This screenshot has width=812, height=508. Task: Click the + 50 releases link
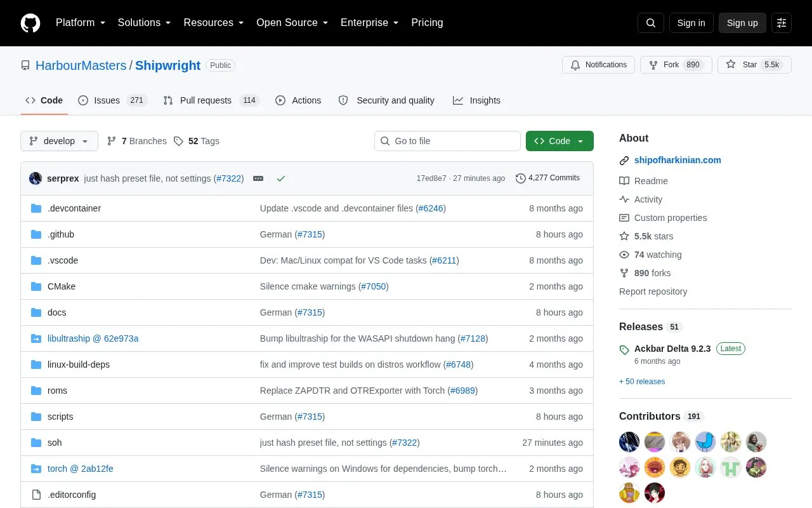[x=642, y=382]
